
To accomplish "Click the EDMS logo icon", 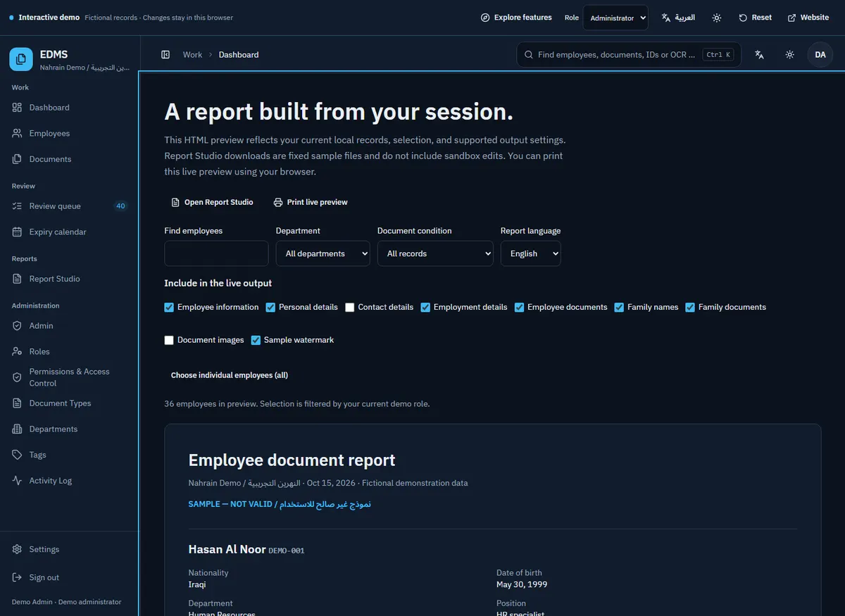I will pos(21,60).
